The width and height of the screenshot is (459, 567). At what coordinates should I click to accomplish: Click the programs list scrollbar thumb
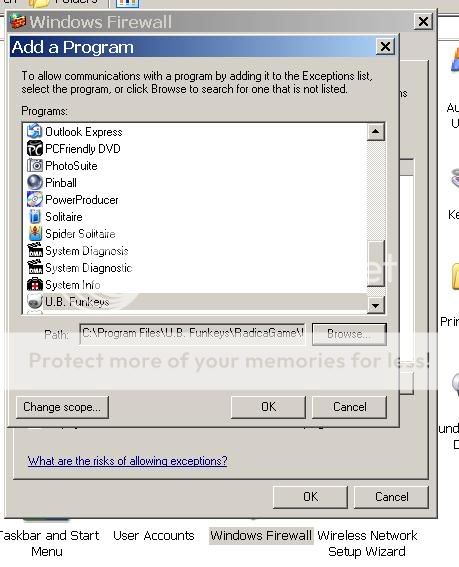375,264
